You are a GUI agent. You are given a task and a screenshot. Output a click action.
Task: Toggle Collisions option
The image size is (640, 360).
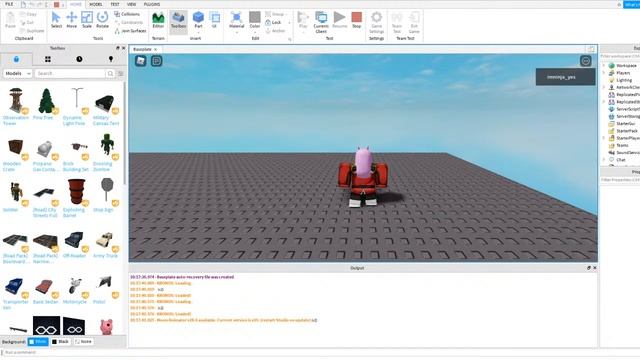point(127,14)
